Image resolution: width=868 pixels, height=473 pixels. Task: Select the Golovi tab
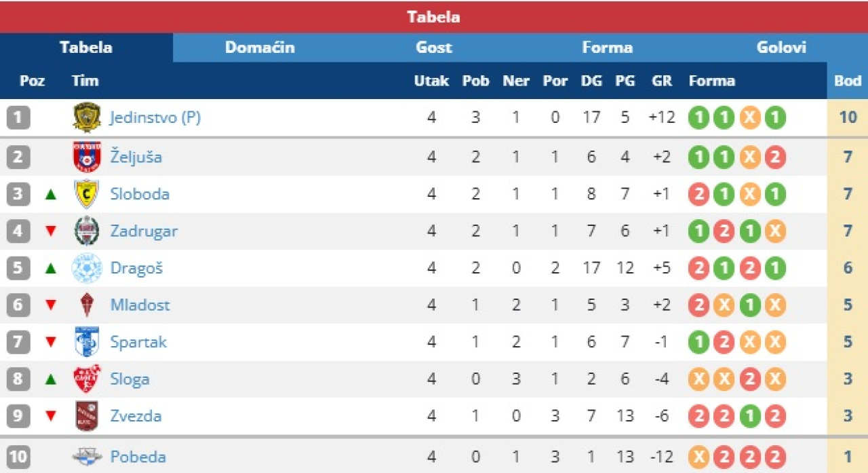[x=781, y=48]
